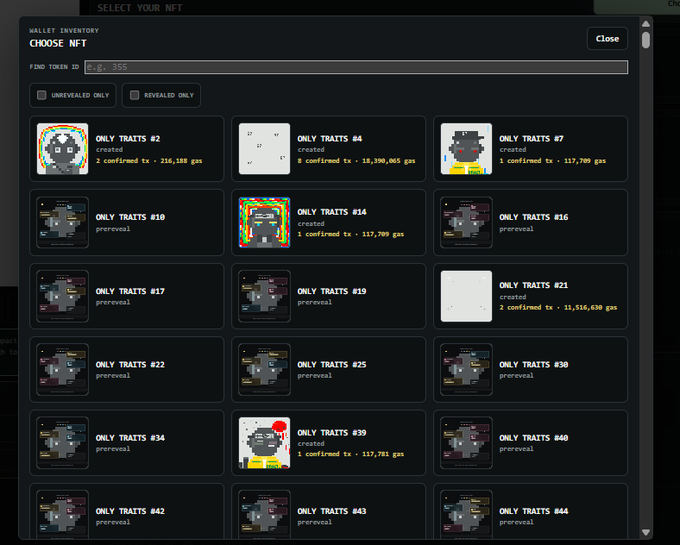The image size is (680, 545).
Task: Click the 'ONLY TRAITS #43' title text
Action: pyautogui.click(x=332, y=511)
